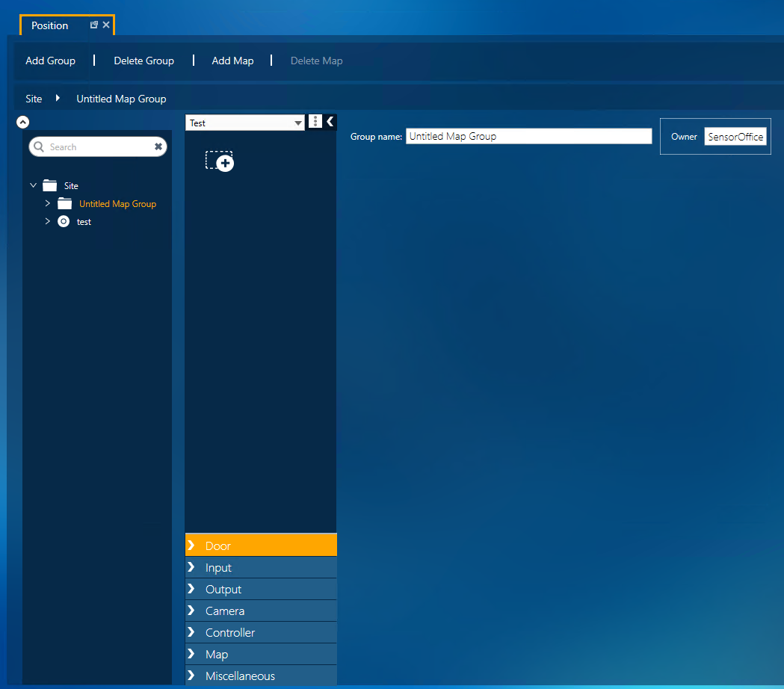Switch to the Position tab
This screenshot has height=689, width=784.
pos(49,25)
